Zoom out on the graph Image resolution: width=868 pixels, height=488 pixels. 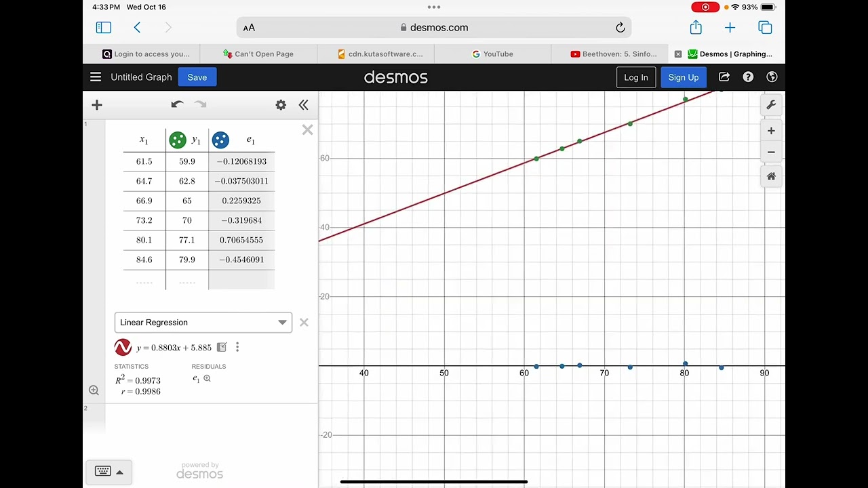tap(771, 152)
